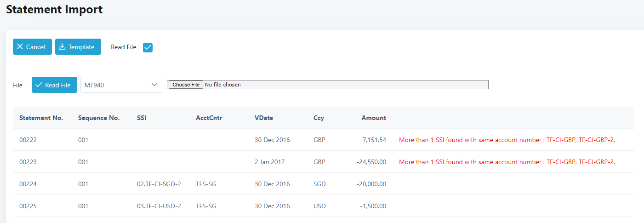Click SSI 03.TF-CI-USD-2 cell
Screen dimensions: 644x223
click(159, 206)
